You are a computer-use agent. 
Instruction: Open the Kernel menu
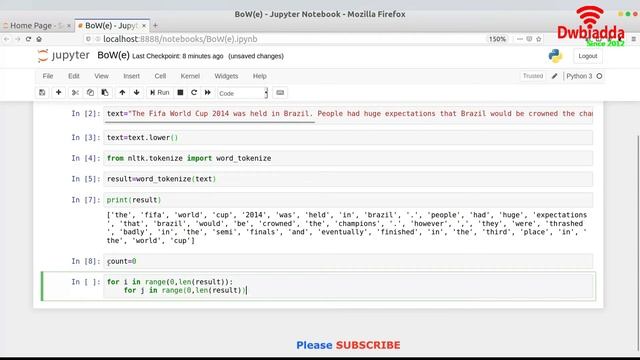190,76
